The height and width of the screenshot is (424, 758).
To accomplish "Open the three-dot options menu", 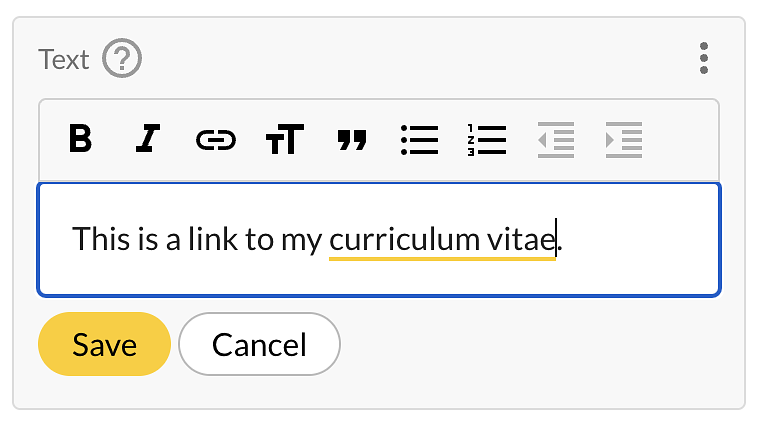I will [704, 58].
